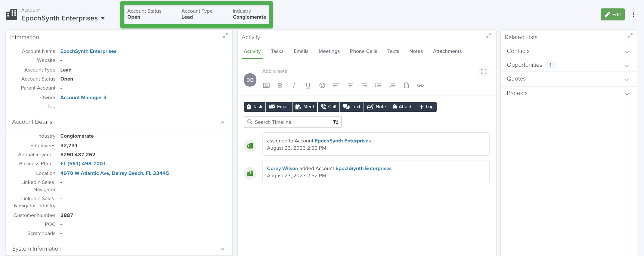Click the DB user avatar

point(250,80)
